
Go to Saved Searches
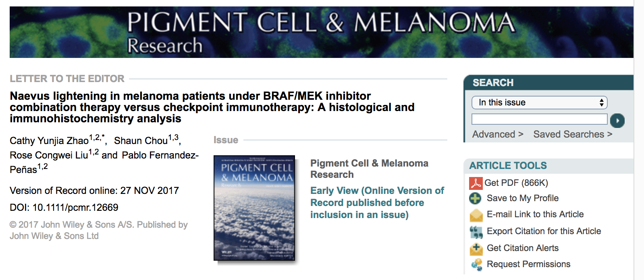point(573,134)
